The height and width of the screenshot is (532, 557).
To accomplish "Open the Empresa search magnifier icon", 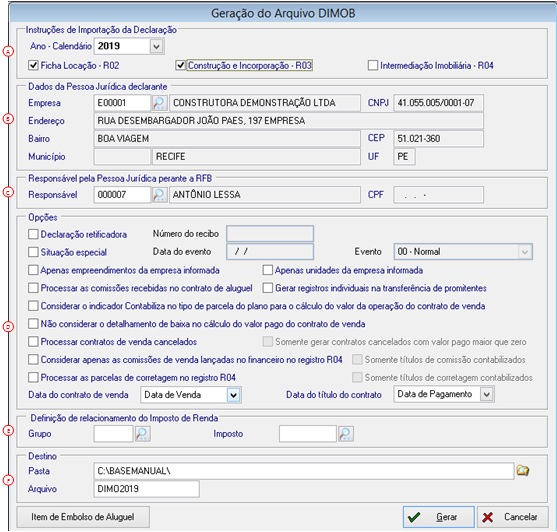I will click(159, 103).
